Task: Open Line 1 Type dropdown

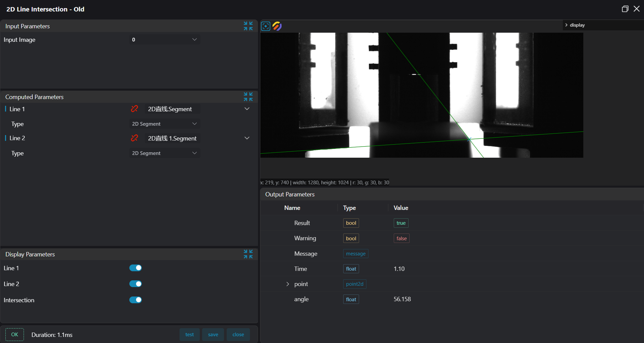Action: point(165,124)
